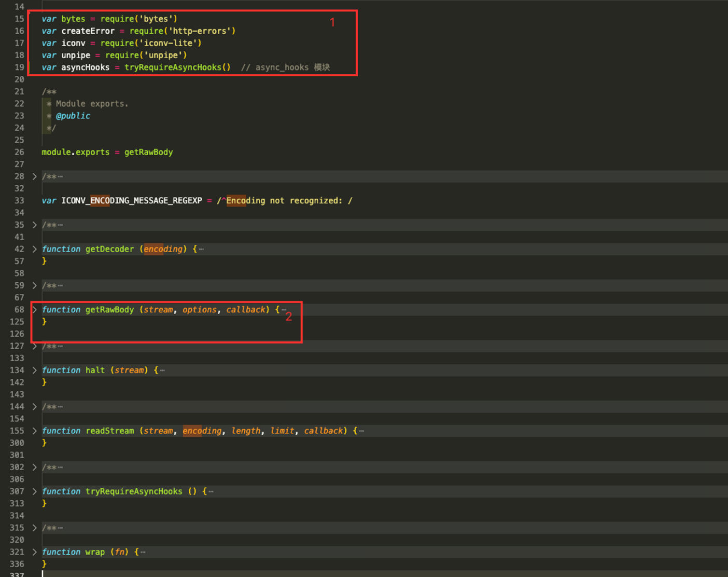Click the getDecoder function name

tap(109, 249)
